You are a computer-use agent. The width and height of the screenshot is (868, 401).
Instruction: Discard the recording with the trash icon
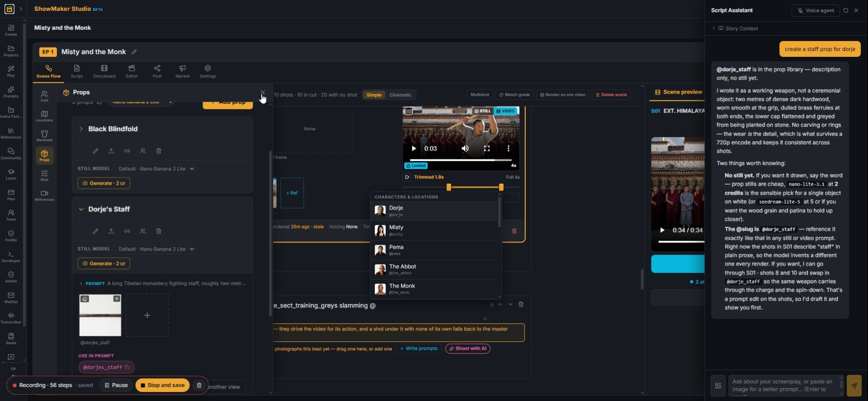[199, 385]
